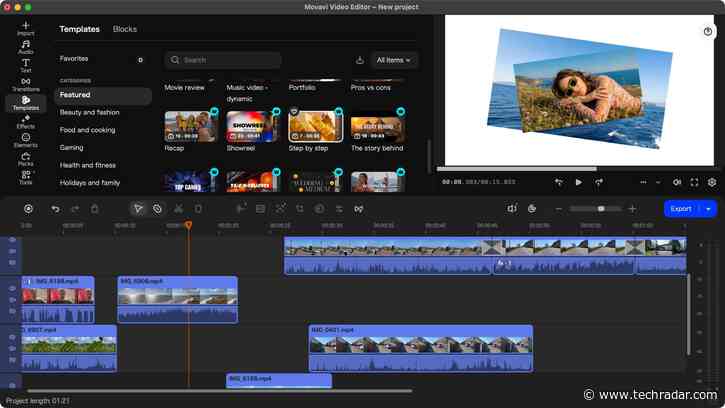Toggle visibility eye on third track
Screen dimensions: 725x408
click(12, 337)
